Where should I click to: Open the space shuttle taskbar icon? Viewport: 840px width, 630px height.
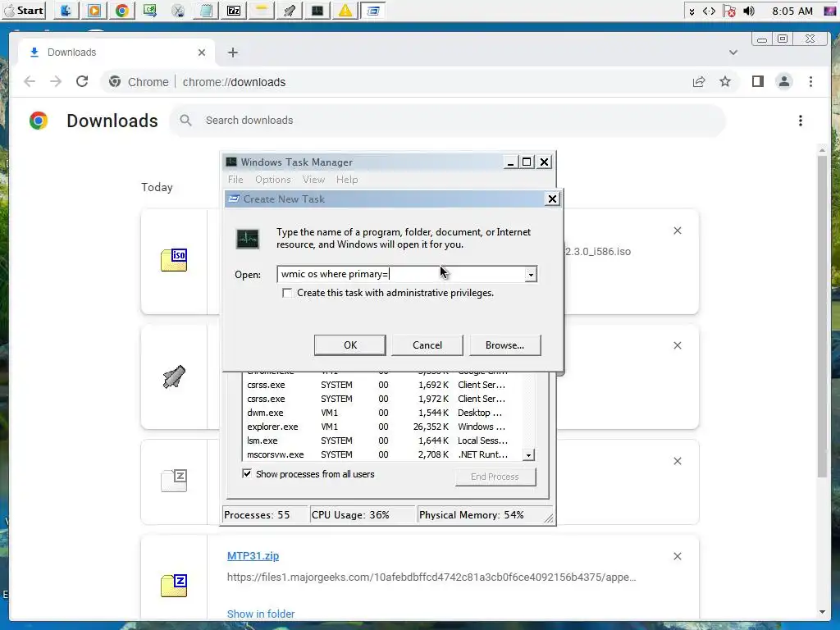(290, 10)
